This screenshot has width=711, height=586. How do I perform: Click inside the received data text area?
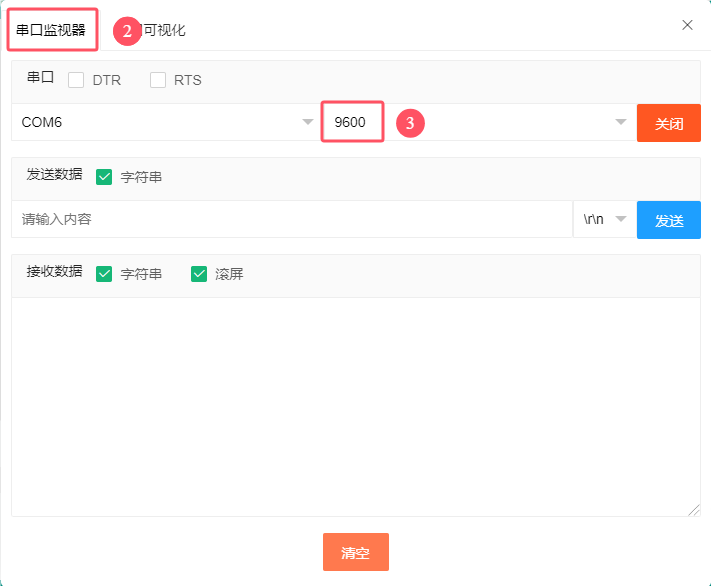pos(355,405)
